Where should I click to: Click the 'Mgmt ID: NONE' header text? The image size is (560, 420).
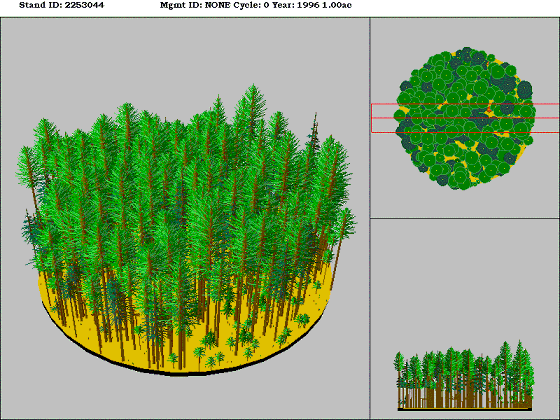pos(195,5)
